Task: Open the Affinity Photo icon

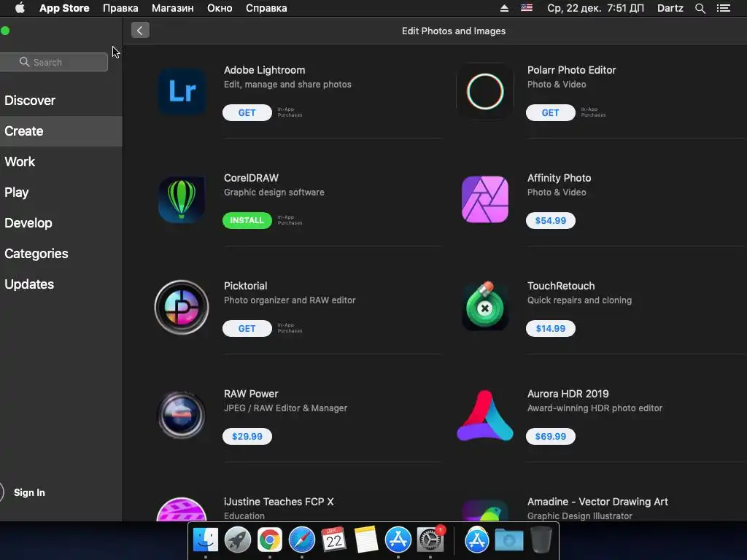Action: (x=485, y=200)
